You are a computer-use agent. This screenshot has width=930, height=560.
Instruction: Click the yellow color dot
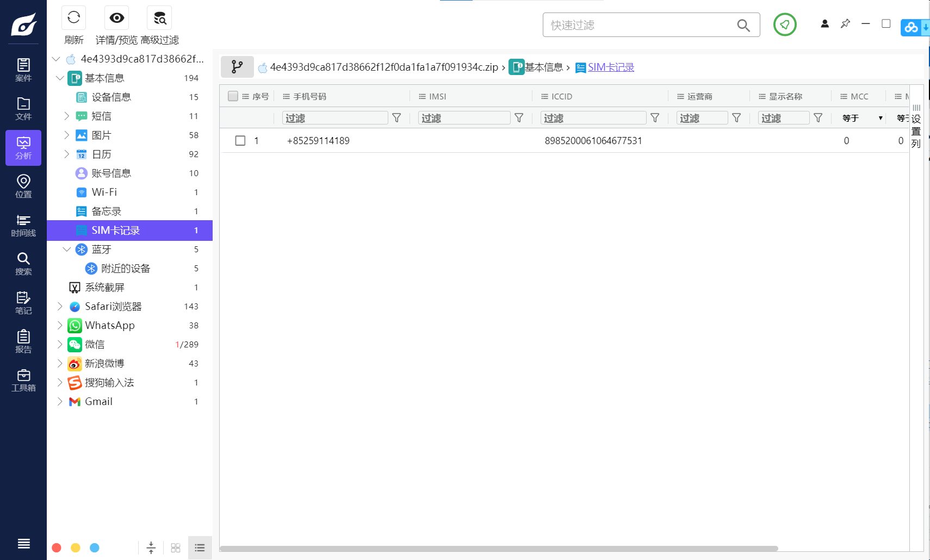(x=76, y=547)
